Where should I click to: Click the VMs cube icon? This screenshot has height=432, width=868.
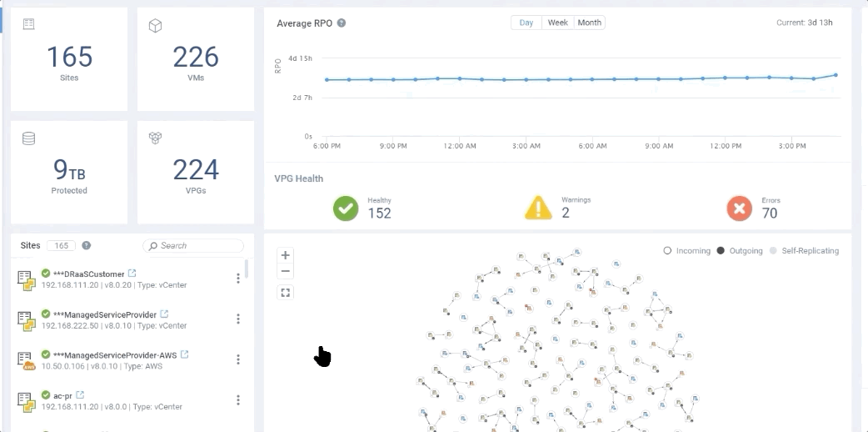[x=156, y=26]
